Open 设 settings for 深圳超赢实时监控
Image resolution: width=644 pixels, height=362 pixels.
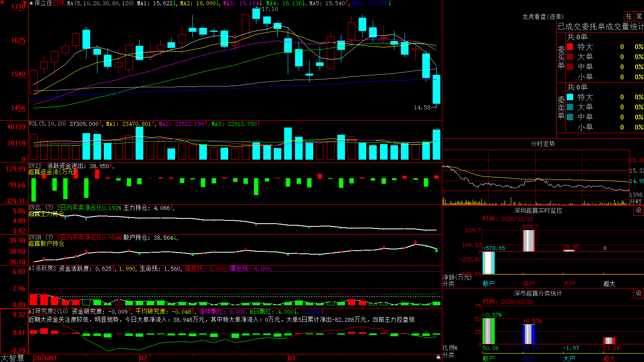639,210
